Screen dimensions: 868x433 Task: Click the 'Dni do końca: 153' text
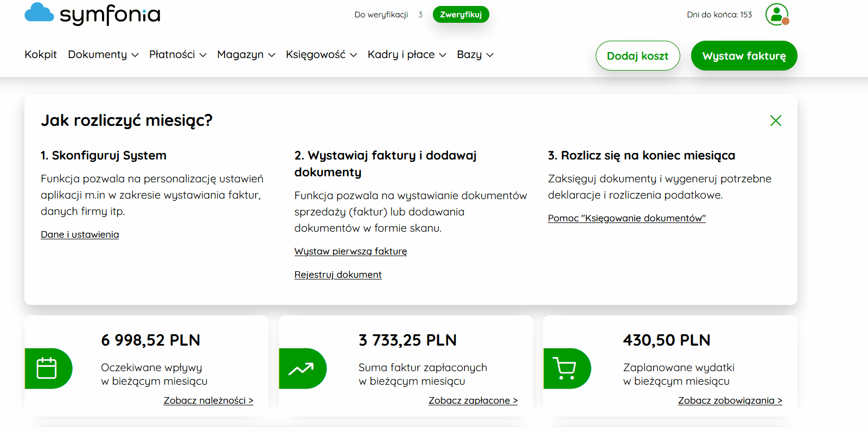tap(719, 15)
